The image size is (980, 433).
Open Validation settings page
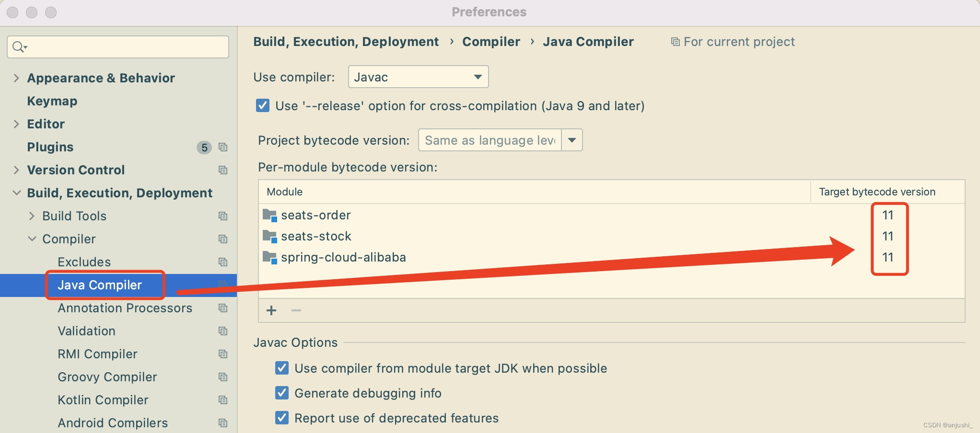[87, 331]
